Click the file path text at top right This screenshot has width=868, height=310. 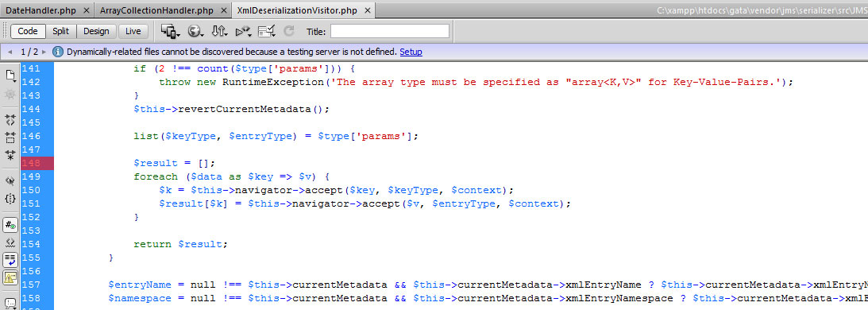coord(762,10)
